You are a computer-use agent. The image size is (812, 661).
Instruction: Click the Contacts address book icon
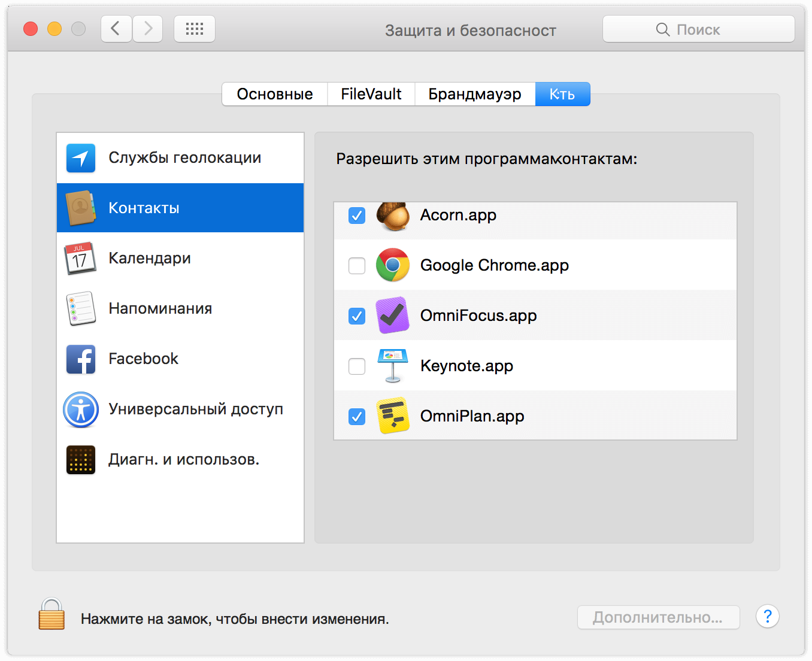(81, 208)
